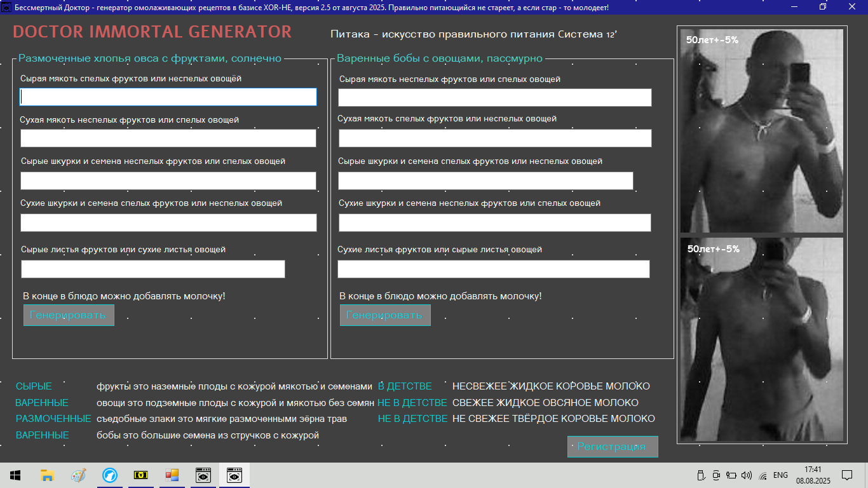Click the 'Сырые листья фруктов' input field
The image size is (868, 488).
pos(153,269)
